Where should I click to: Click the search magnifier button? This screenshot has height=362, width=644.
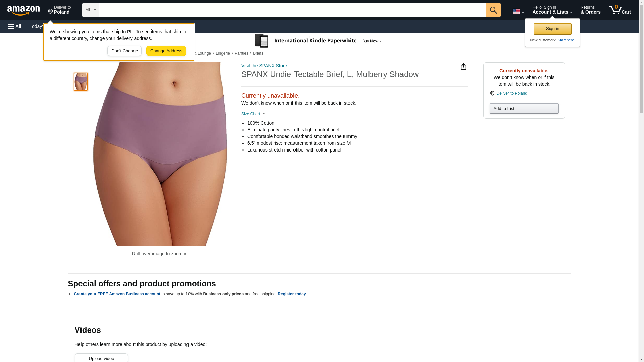pyautogui.click(x=493, y=10)
